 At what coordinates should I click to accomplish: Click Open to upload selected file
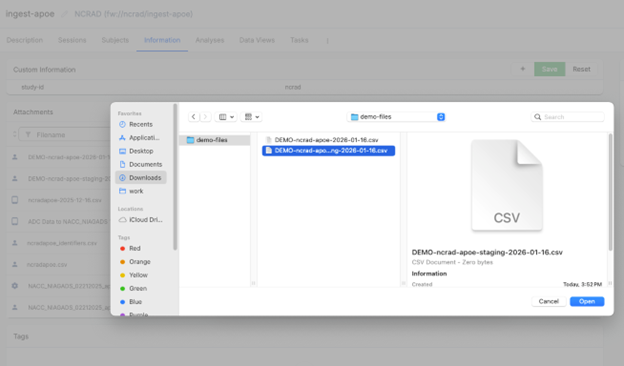point(587,301)
